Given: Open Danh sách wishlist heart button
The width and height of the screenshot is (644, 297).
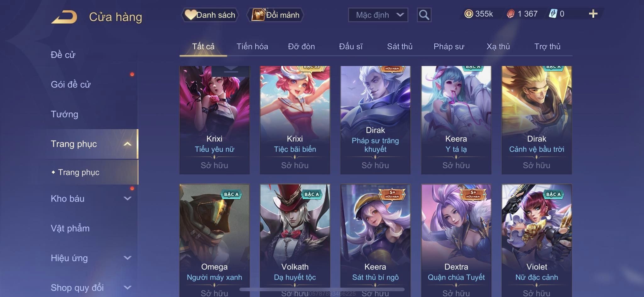Looking at the screenshot, I should (x=210, y=15).
